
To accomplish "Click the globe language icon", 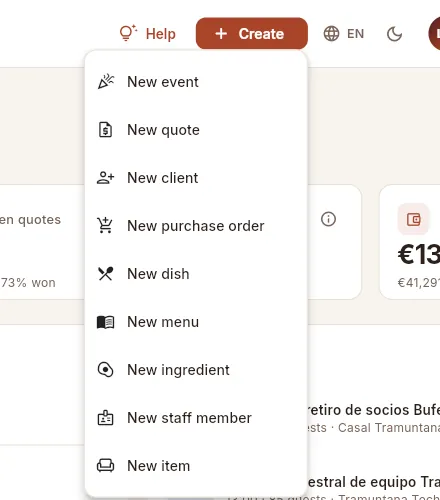I will [x=331, y=34].
